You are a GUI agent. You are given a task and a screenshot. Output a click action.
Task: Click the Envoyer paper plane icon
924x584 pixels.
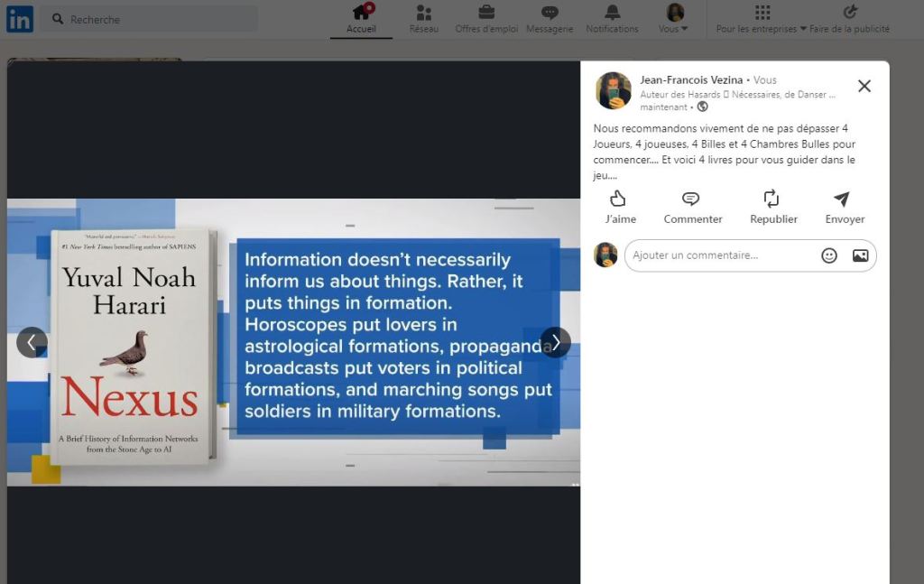pyautogui.click(x=842, y=199)
